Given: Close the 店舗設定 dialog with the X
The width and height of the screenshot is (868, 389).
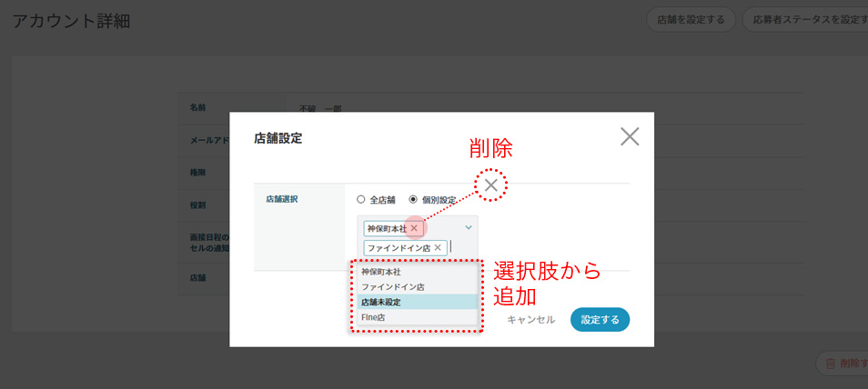Looking at the screenshot, I should click(x=629, y=137).
